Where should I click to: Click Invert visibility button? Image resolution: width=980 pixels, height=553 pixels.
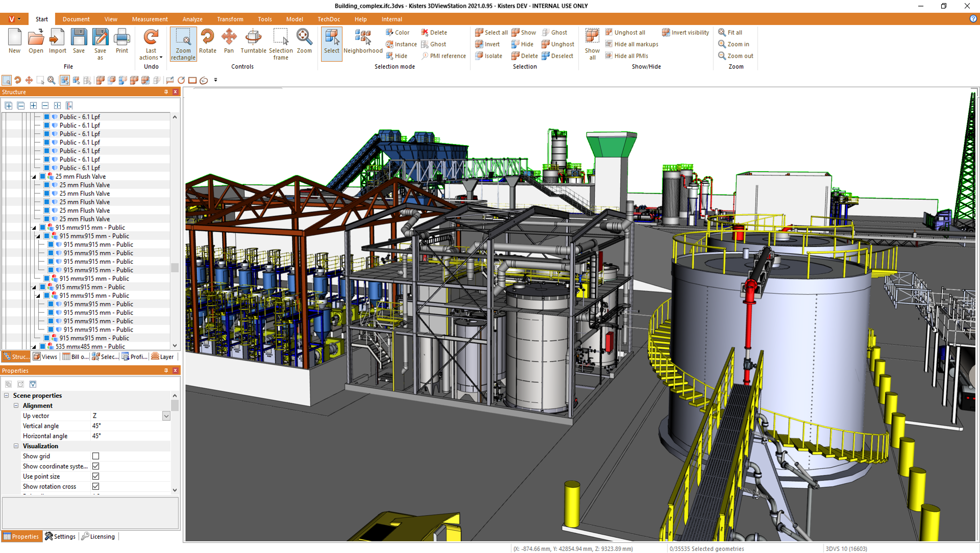tap(685, 32)
